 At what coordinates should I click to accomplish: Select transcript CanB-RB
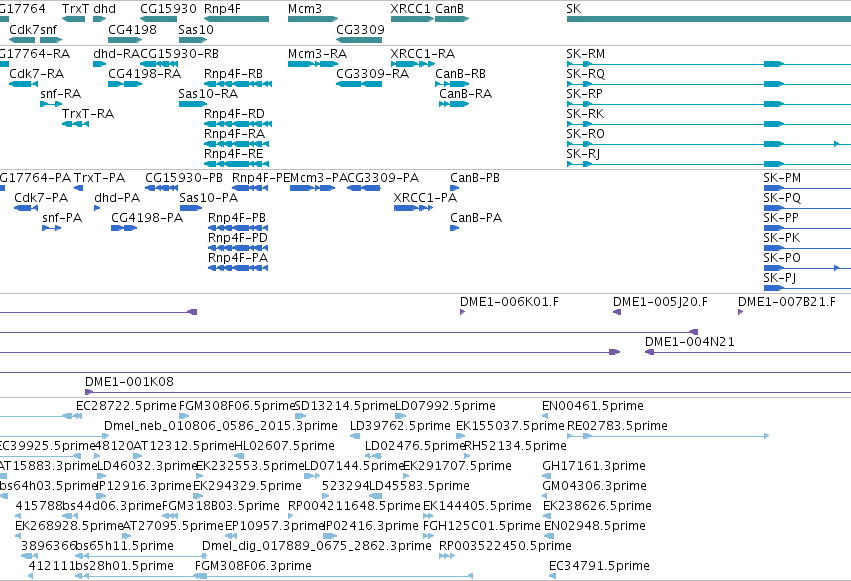460,74
